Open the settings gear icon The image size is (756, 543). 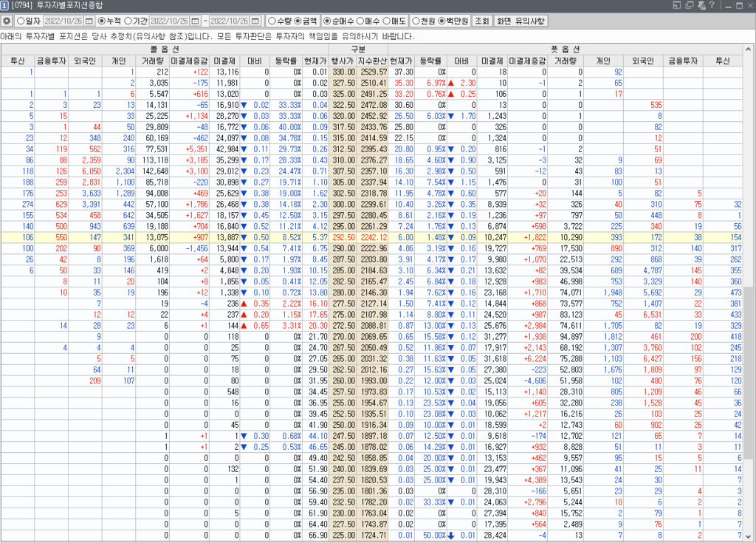(7, 21)
